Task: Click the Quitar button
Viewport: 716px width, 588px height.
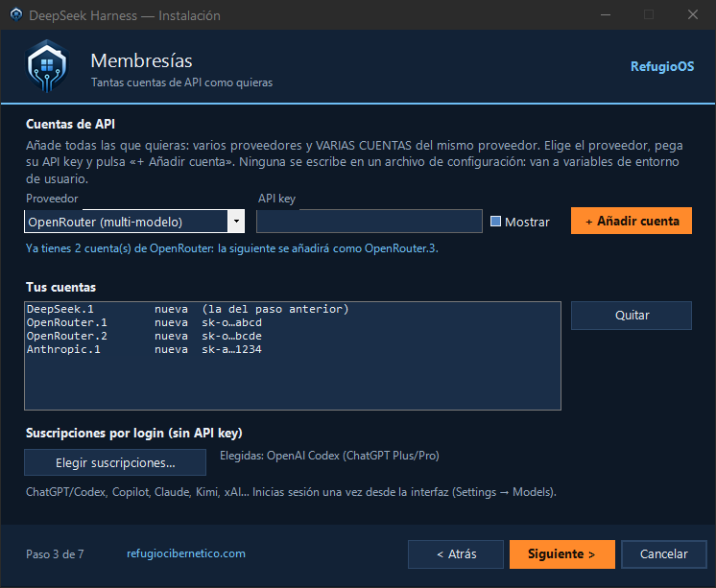Action: pos(632,316)
